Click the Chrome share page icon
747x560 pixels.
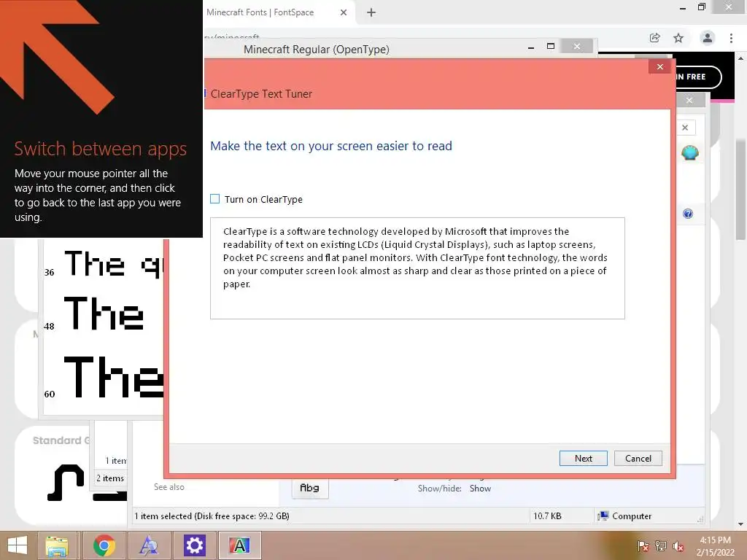pos(654,38)
